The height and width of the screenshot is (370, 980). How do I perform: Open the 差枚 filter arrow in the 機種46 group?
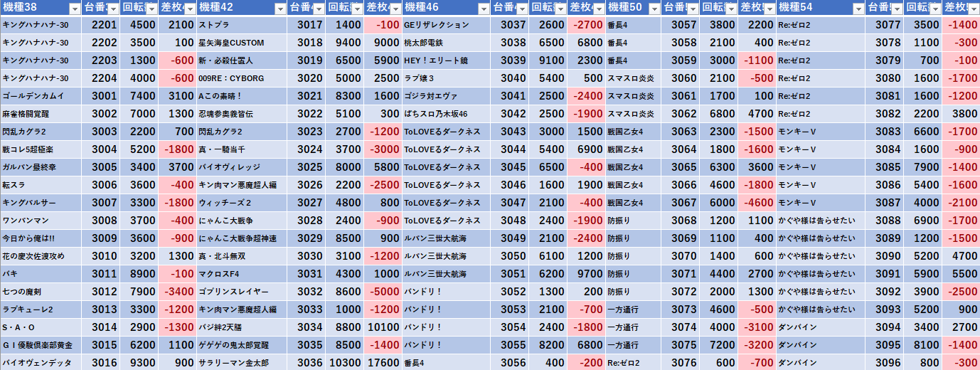coord(600,9)
